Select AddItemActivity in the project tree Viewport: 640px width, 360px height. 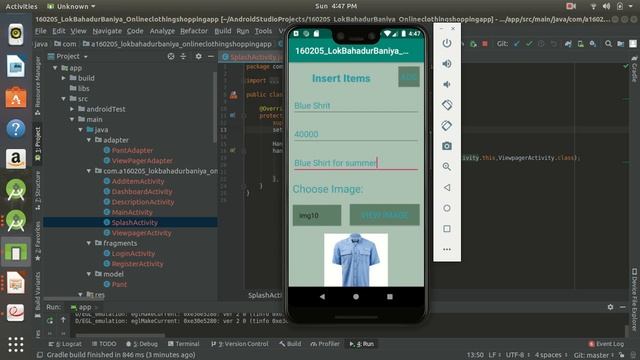point(138,181)
